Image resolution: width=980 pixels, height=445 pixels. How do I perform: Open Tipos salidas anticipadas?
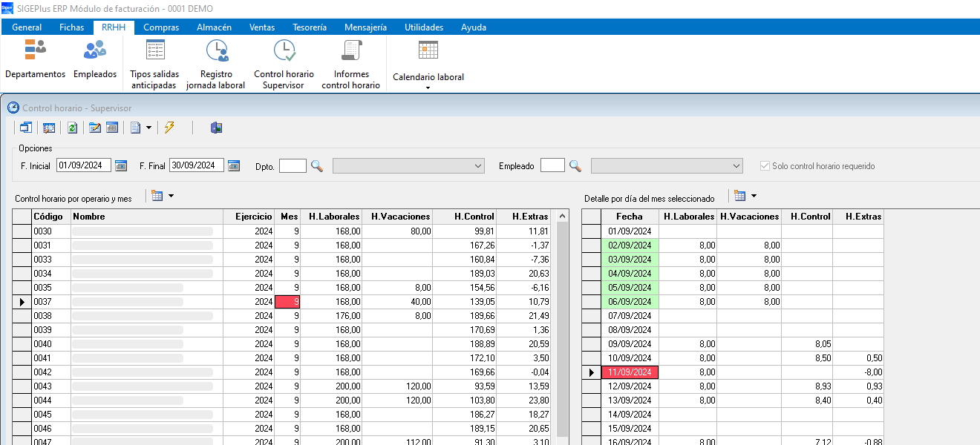point(154,64)
